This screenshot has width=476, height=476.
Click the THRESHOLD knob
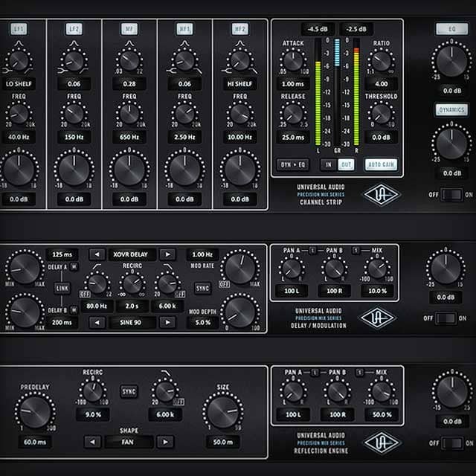381,114
